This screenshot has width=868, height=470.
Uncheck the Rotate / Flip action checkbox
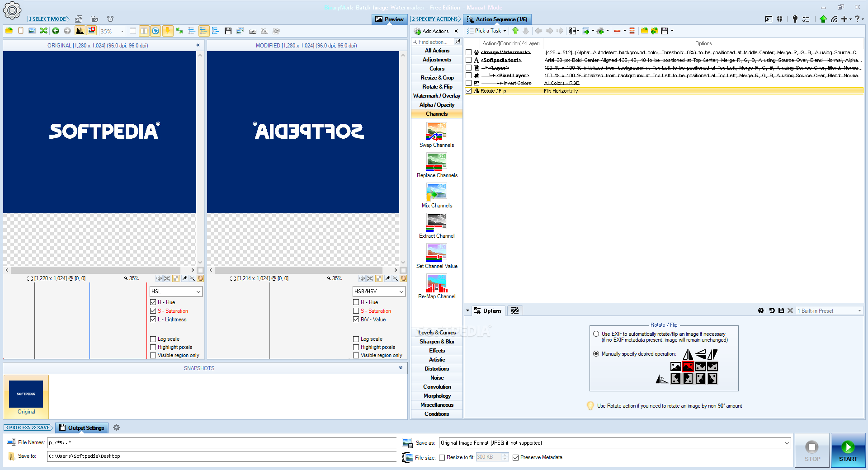[x=469, y=91]
